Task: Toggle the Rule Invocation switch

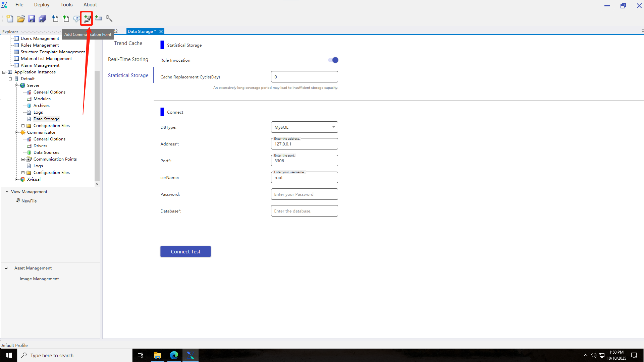Action: tap(333, 60)
